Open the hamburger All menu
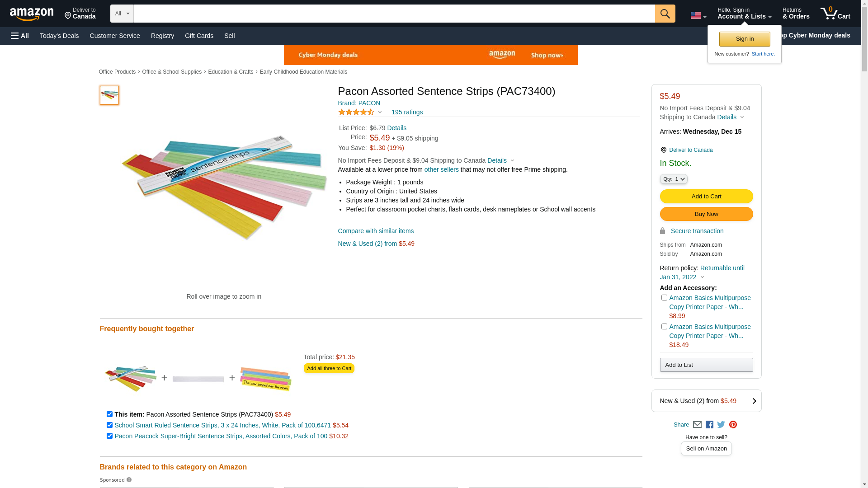 tap(20, 36)
